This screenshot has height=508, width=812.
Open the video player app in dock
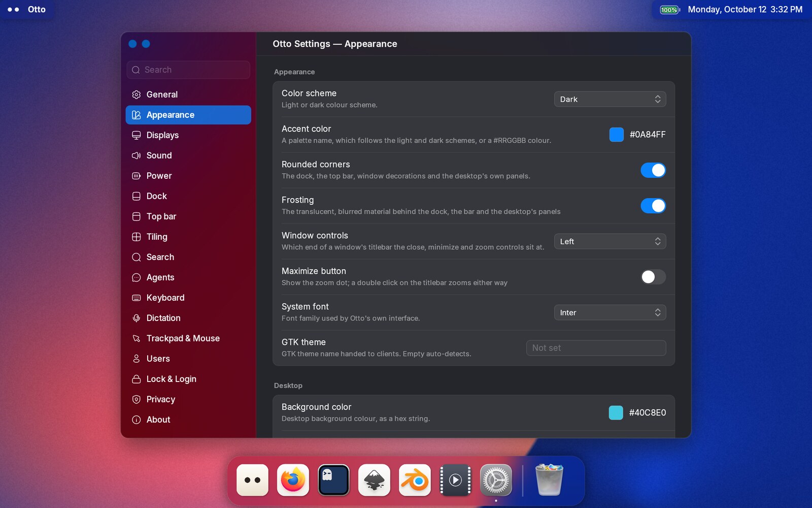(455, 480)
